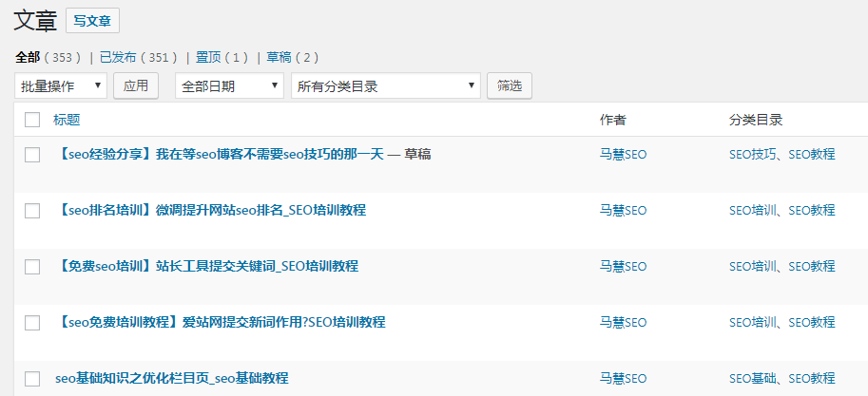This screenshot has width=868, height=396.
Task: Click the 分类目录 column header
Action: coord(756,120)
